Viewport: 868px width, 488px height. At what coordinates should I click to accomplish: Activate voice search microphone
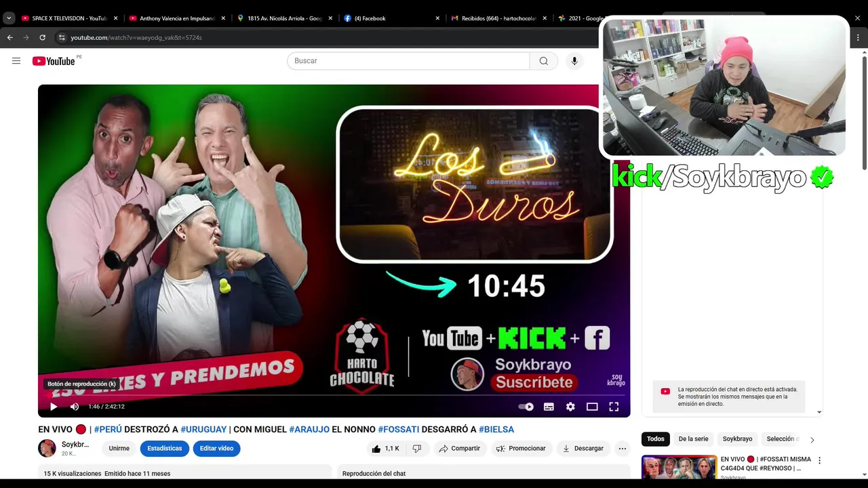coord(574,61)
